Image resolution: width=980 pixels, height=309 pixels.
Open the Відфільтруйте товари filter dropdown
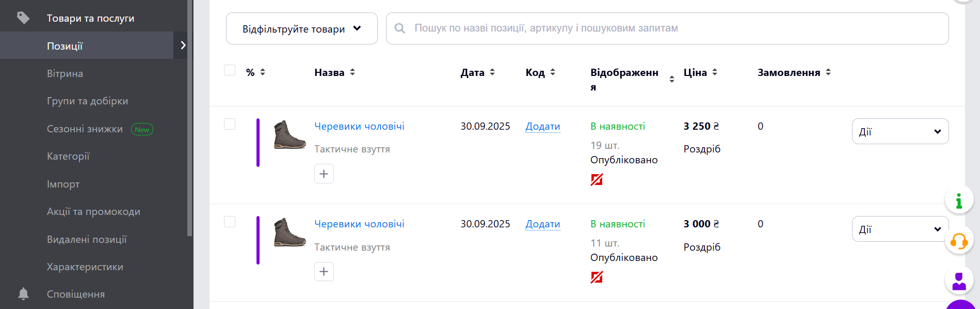coord(302,29)
